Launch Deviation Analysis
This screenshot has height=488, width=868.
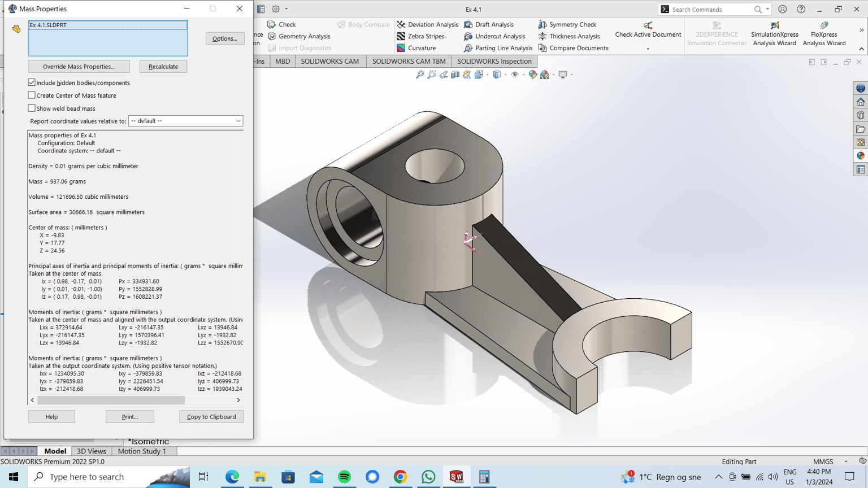(427, 24)
